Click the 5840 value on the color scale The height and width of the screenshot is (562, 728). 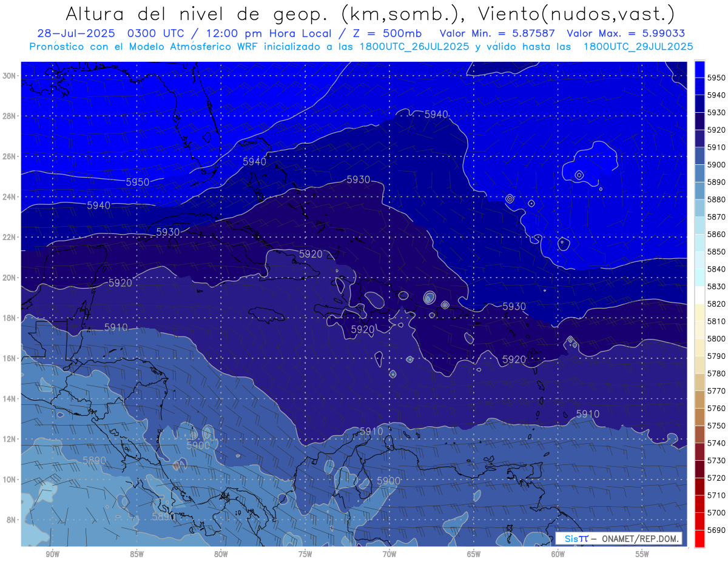tap(716, 269)
